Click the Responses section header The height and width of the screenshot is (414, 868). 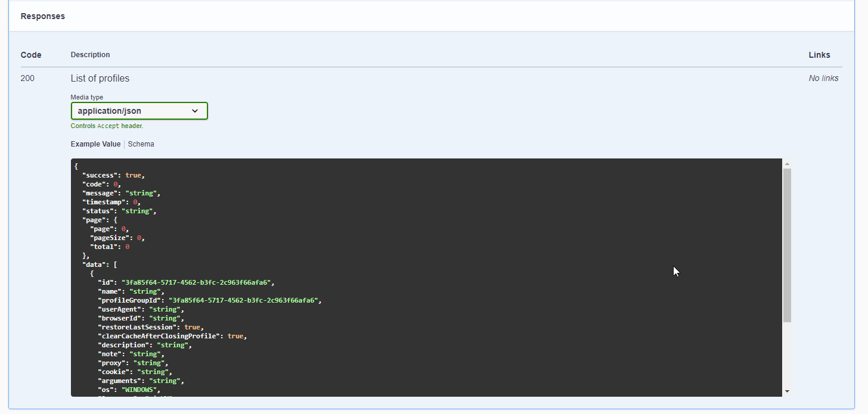coord(42,16)
